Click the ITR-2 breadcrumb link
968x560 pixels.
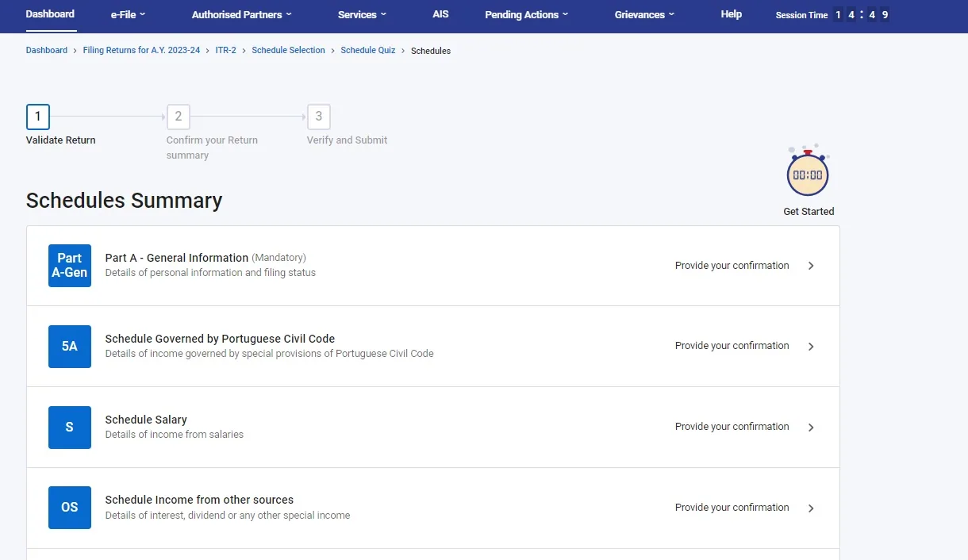[226, 50]
